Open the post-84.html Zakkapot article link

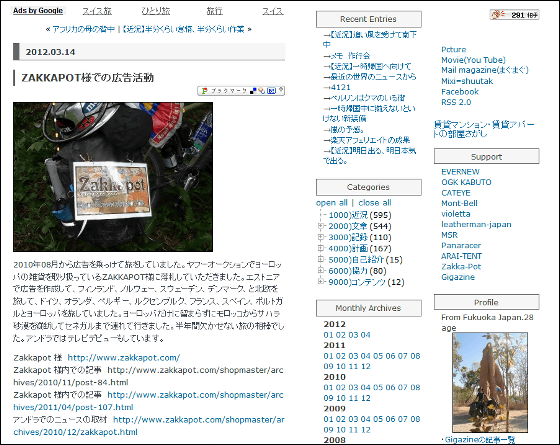click(x=148, y=376)
